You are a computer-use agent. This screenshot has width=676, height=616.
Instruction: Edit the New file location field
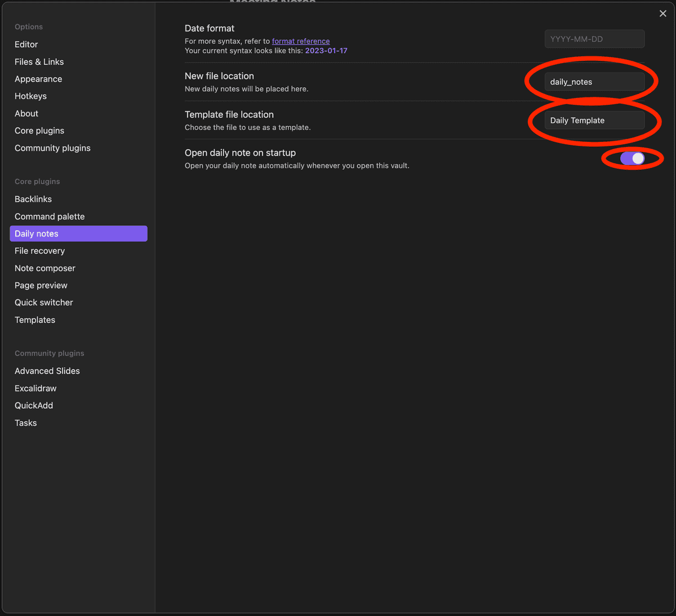594,82
